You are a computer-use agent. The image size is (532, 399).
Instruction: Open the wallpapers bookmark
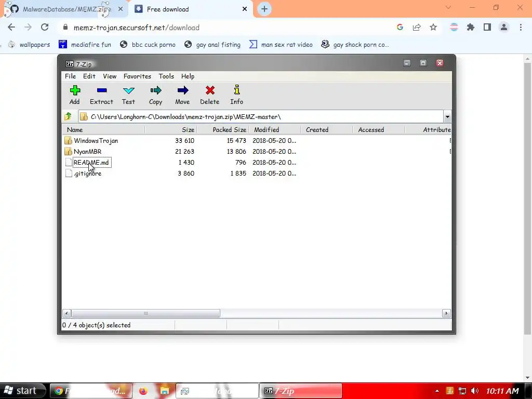click(x=29, y=45)
